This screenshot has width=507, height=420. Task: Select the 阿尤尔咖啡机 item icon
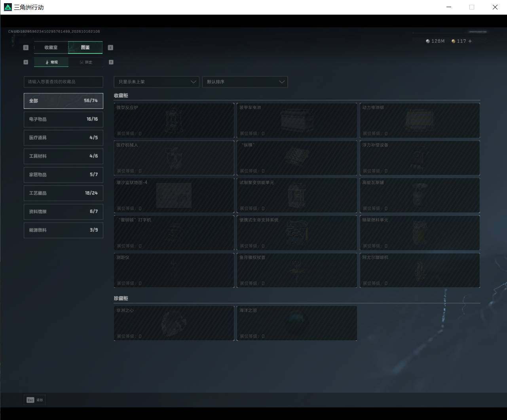click(x=420, y=270)
